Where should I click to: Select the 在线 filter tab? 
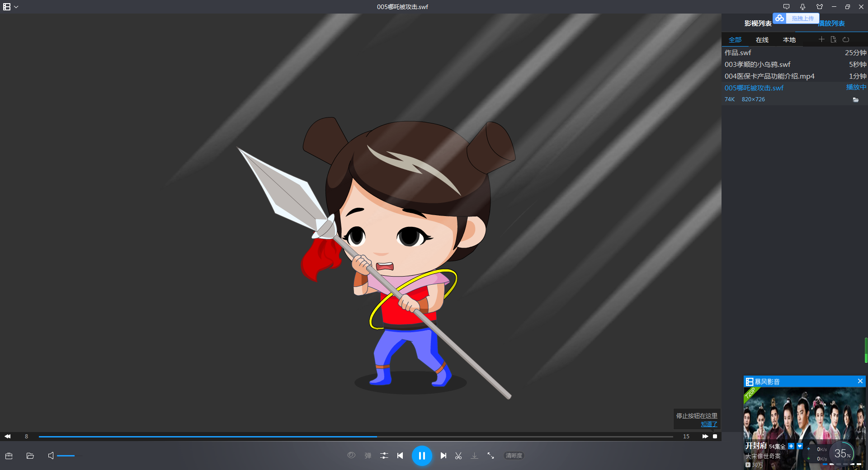762,40
